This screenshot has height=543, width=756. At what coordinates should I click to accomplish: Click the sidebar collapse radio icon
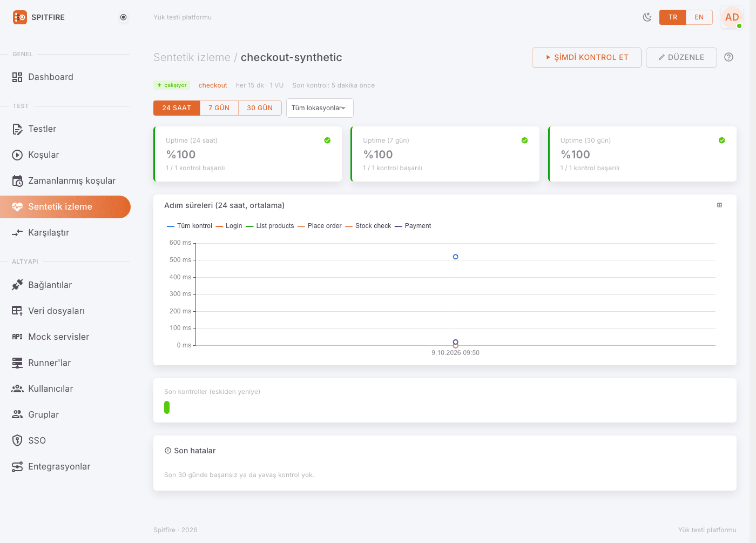[x=123, y=17]
